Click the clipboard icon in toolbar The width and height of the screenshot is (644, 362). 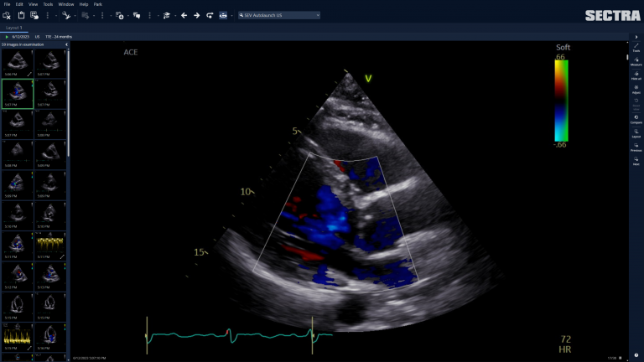tap(21, 15)
